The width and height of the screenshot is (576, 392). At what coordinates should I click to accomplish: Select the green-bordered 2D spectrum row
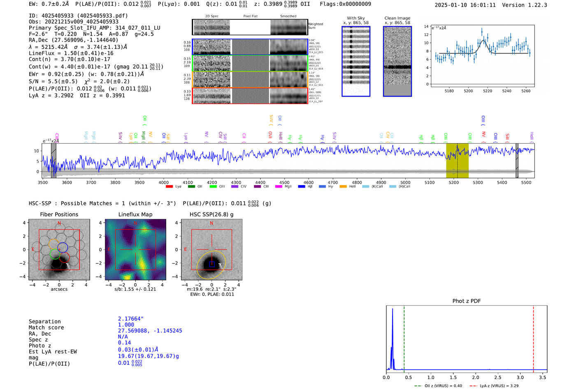(x=250, y=63)
